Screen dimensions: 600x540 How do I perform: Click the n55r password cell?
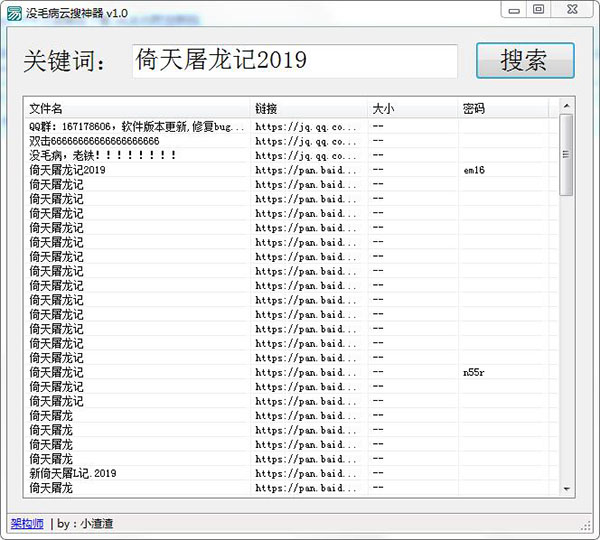(x=474, y=372)
